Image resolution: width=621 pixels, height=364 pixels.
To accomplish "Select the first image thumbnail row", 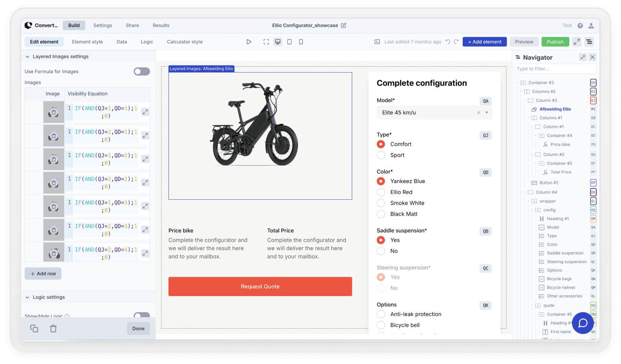I will [x=54, y=112].
